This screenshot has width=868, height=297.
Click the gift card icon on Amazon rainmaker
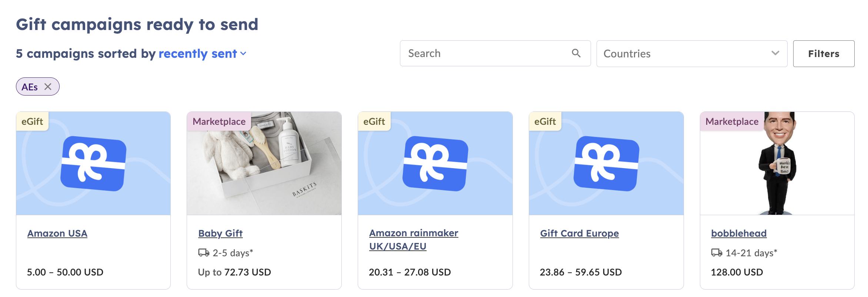click(435, 163)
